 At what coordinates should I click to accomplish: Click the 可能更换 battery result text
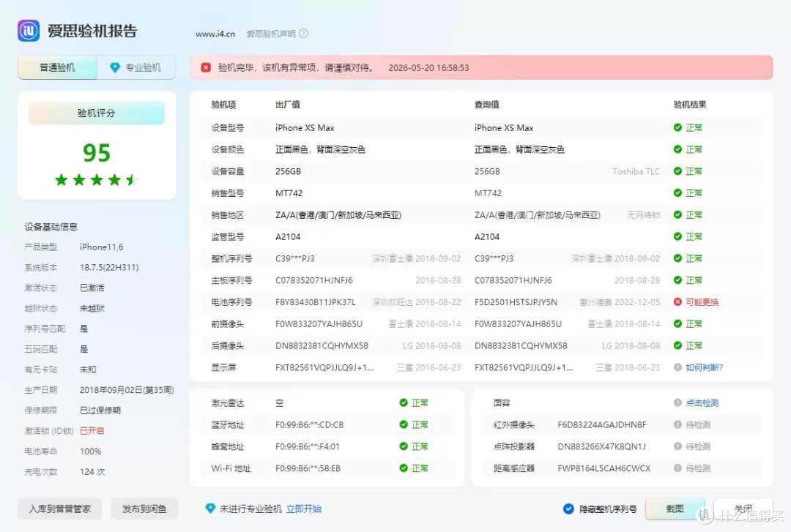(x=702, y=302)
